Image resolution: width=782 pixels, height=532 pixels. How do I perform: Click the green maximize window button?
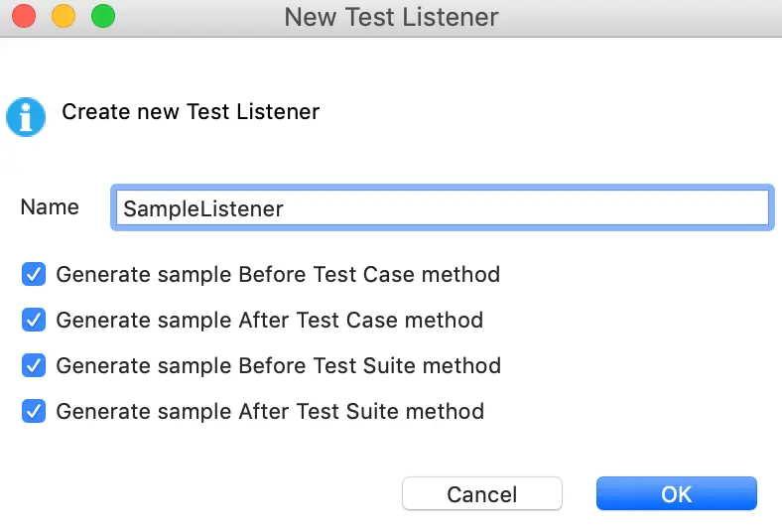[102, 17]
